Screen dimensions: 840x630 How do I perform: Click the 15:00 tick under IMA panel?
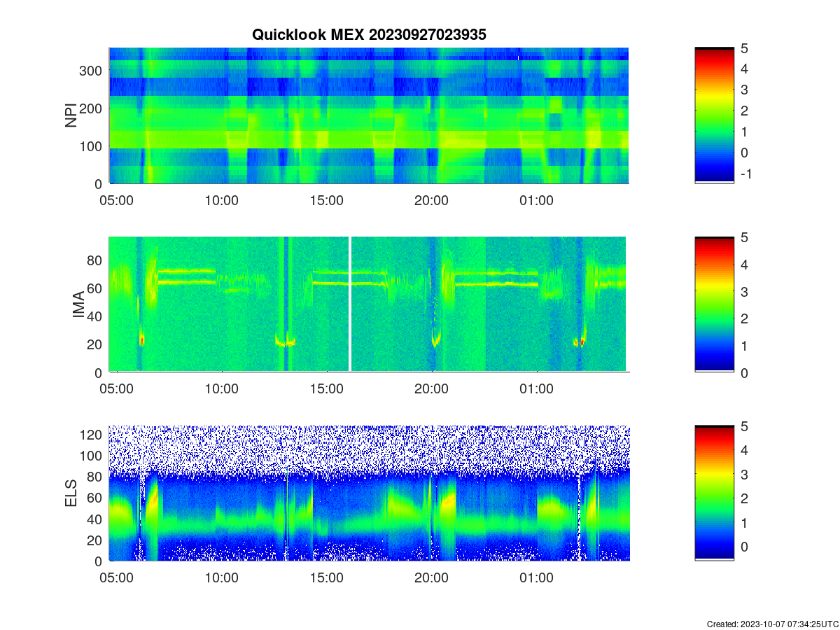tap(327, 389)
